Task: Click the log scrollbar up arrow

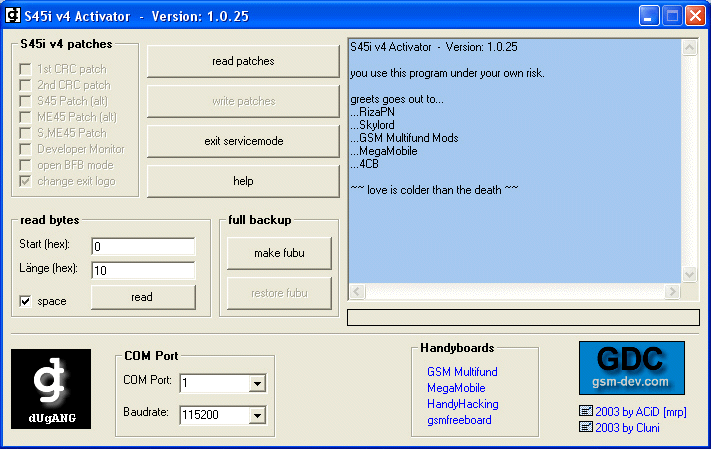Action: tap(689, 47)
